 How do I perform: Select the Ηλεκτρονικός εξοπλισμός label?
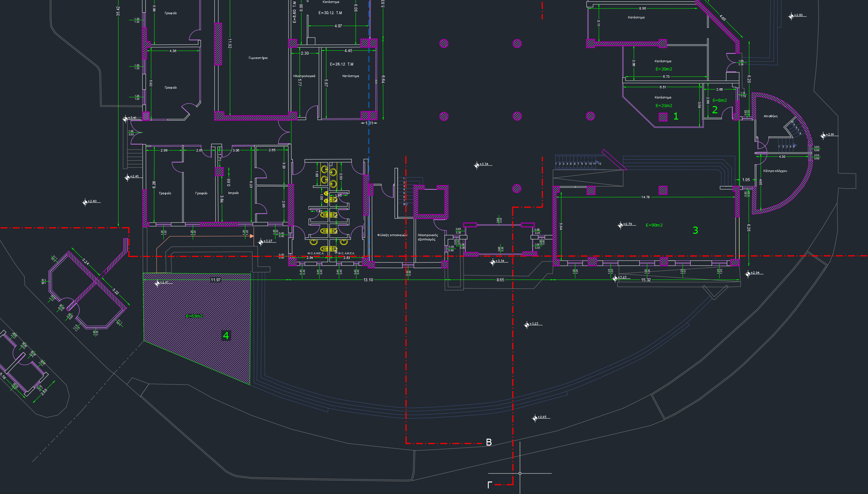point(428,237)
